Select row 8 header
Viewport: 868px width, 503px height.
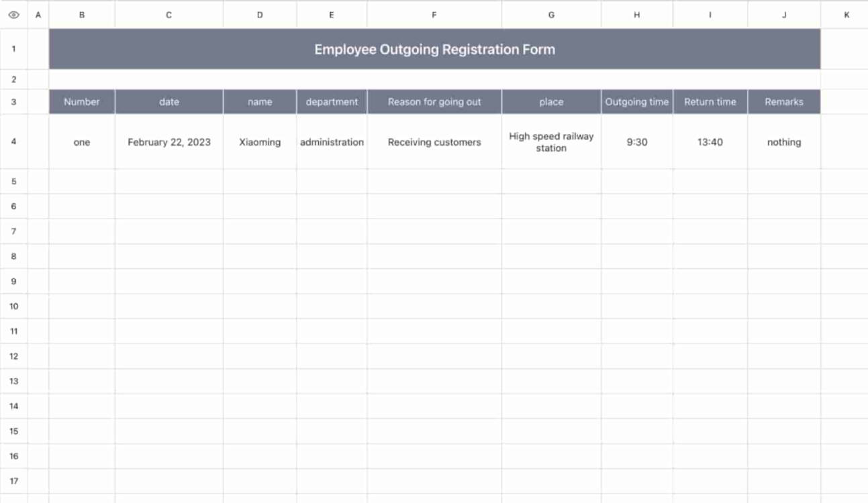click(13, 256)
